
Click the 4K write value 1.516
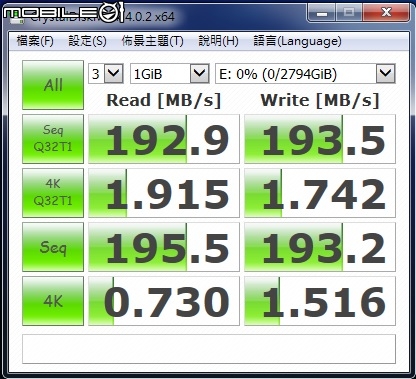coord(320,301)
